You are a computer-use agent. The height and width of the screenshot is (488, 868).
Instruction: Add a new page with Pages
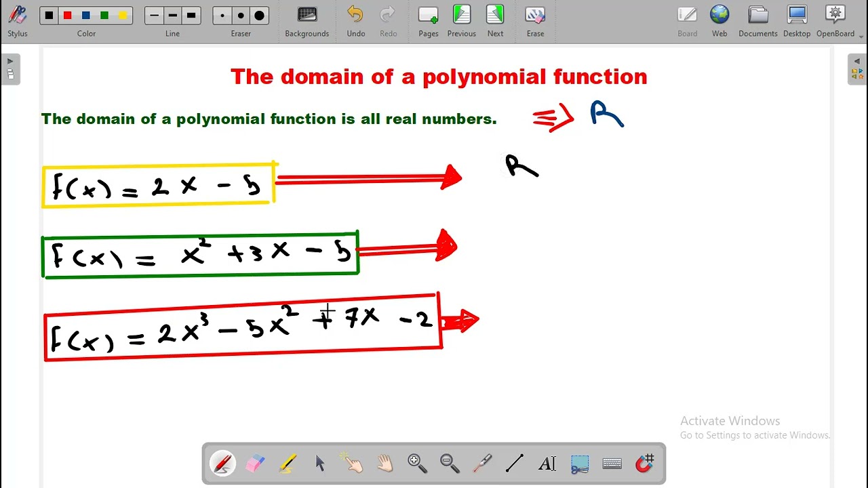(428, 21)
